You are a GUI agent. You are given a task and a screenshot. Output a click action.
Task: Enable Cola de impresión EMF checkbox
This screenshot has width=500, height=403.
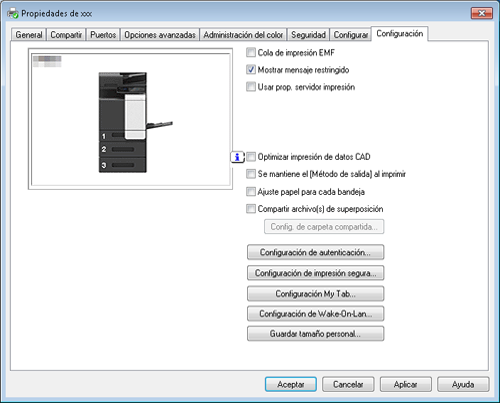[x=251, y=52]
